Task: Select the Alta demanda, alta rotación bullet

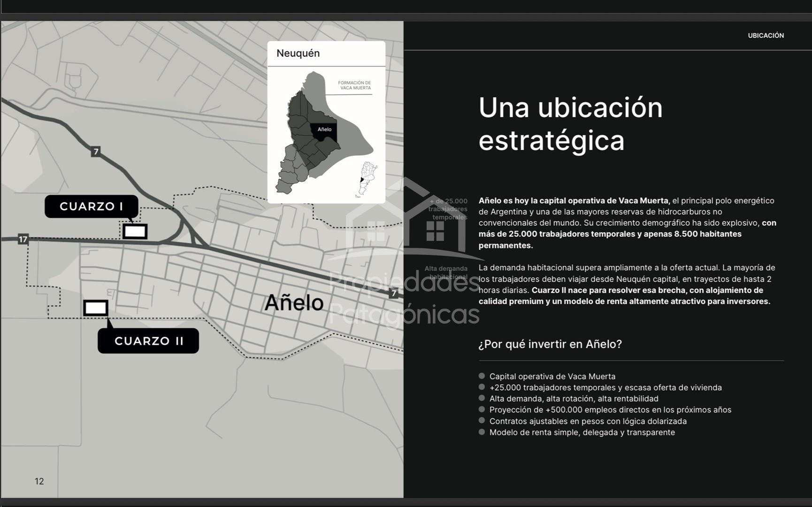Action: pyautogui.click(x=574, y=399)
